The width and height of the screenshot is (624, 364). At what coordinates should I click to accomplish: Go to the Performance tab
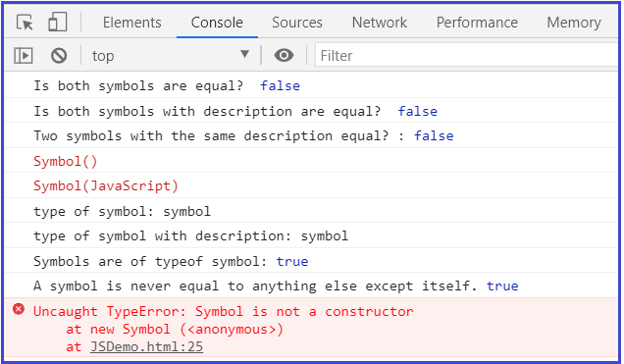point(477,23)
